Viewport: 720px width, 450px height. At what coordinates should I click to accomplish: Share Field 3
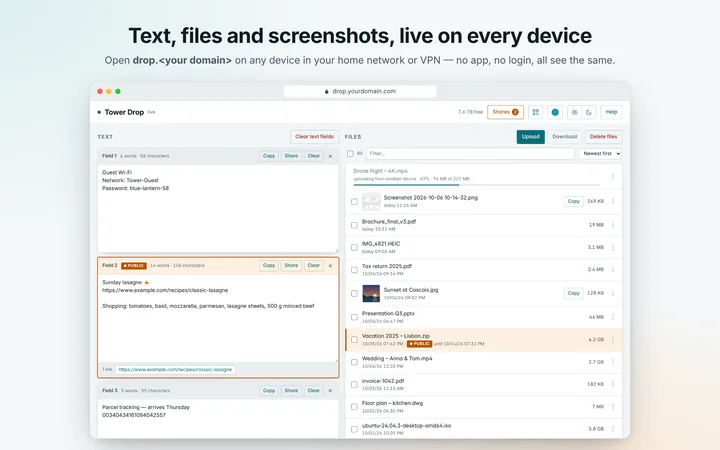pyautogui.click(x=291, y=391)
